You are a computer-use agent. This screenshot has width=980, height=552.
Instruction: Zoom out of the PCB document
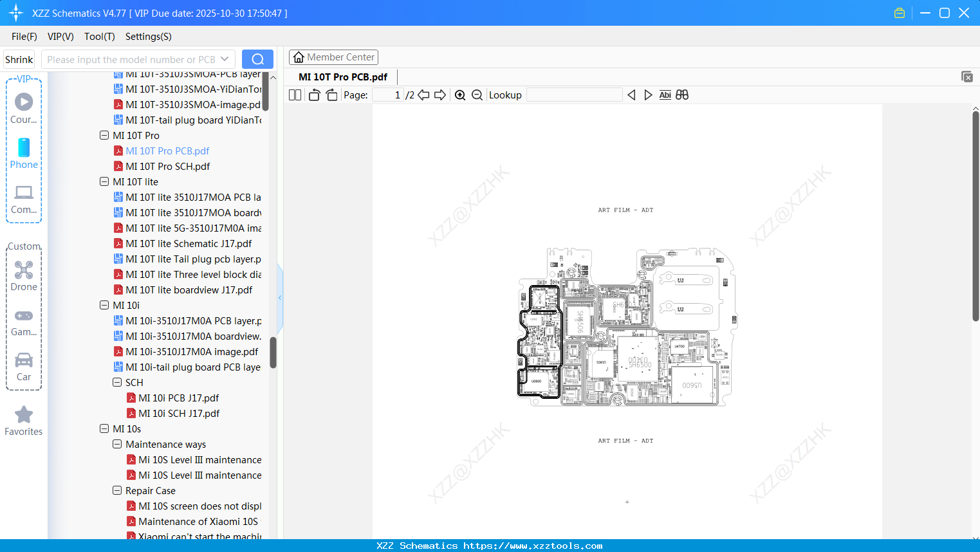pos(477,95)
